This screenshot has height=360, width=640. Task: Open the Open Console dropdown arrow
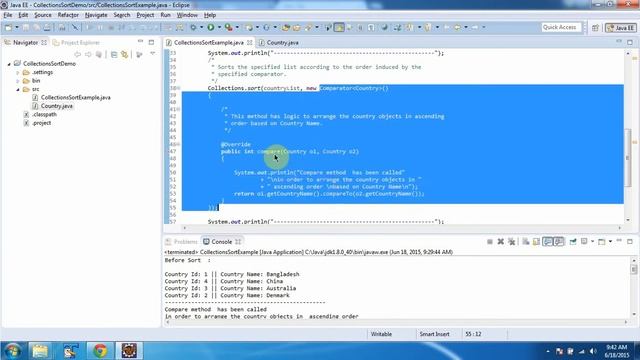pos(610,242)
